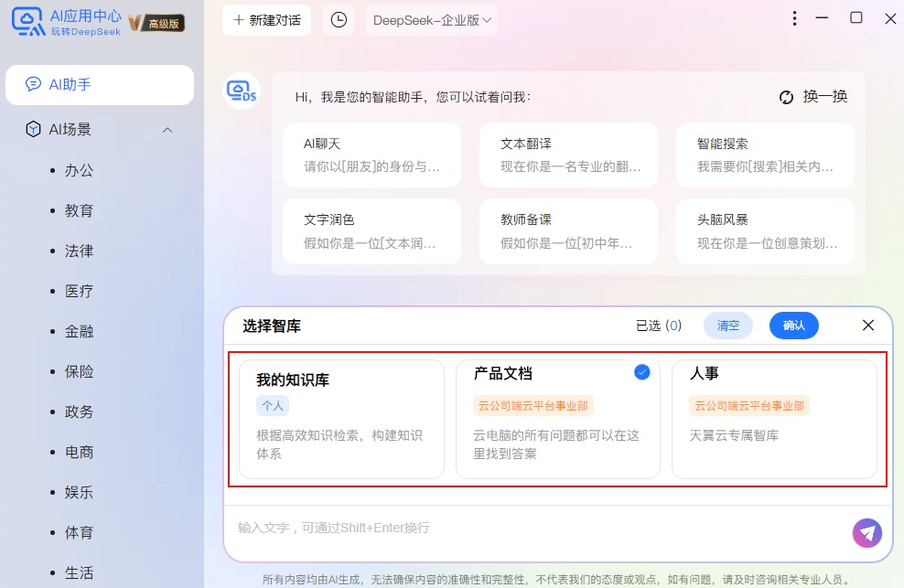The image size is (904, 588).
Task: Click the refresh icon beside 换一换
Action: [786, 98]
